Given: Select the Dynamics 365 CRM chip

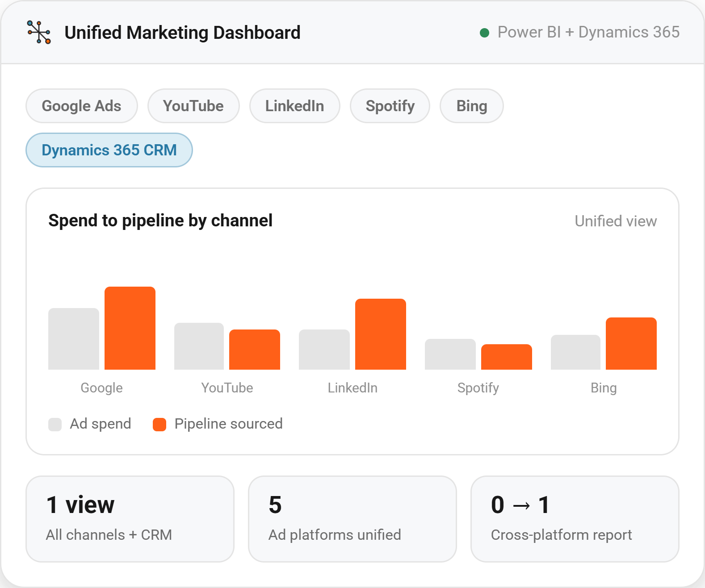Looking at the screenshot, I should (x=109, y=150).
